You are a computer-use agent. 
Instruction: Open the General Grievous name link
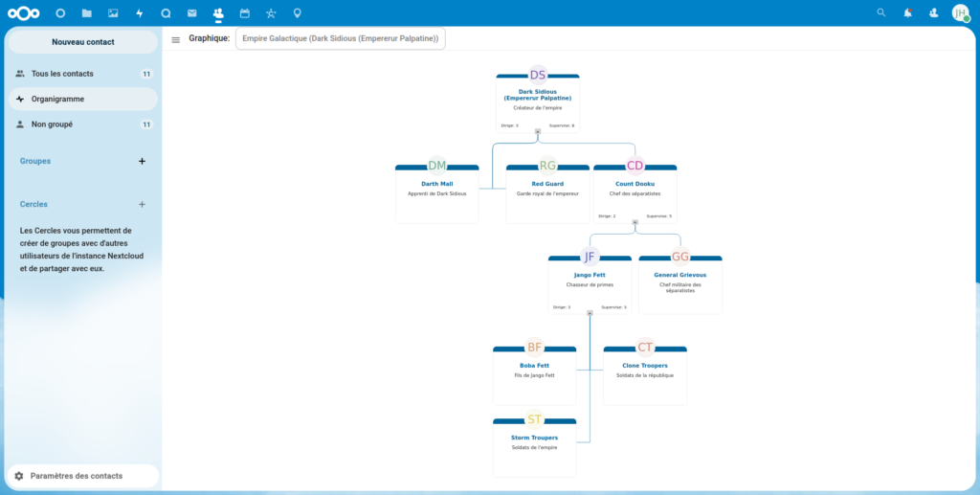pos(680,275)
